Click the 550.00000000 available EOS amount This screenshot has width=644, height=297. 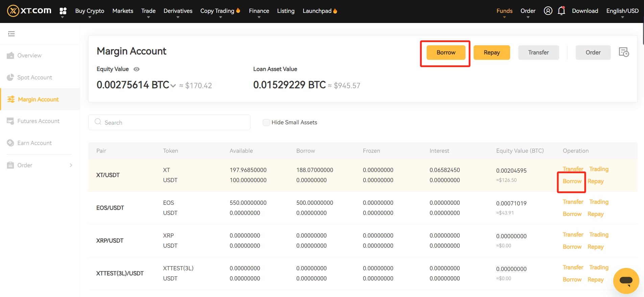(x=248, y=203)
